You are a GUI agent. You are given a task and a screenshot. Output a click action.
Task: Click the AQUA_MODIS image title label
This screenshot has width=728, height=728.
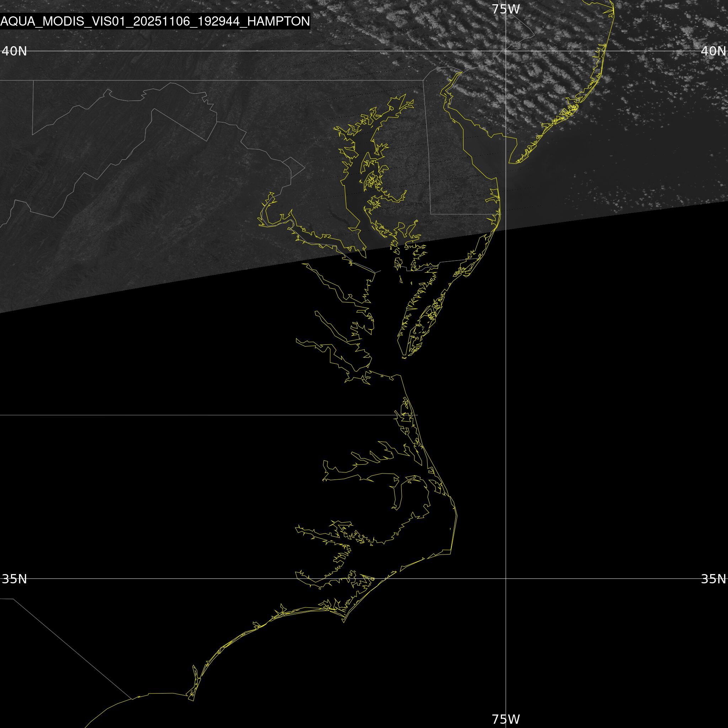(155, 21)
